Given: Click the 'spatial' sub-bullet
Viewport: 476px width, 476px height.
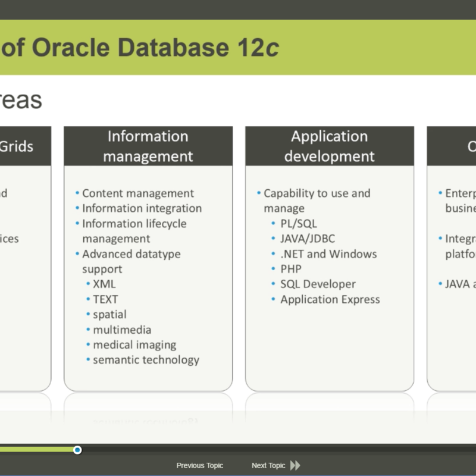Looking at the screenshot, I should click(x=109, y=315).
